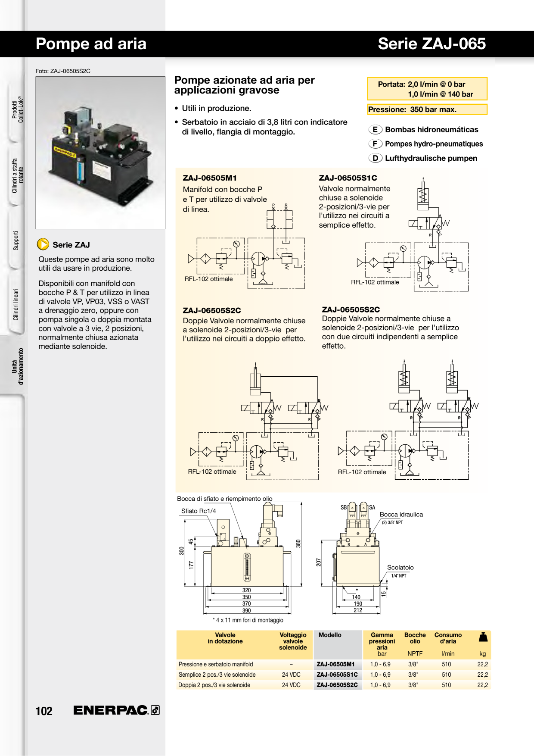534x756 pixels.
Task: Click model ZAJ-06505S2C in the table
Action: coord(337,685)
